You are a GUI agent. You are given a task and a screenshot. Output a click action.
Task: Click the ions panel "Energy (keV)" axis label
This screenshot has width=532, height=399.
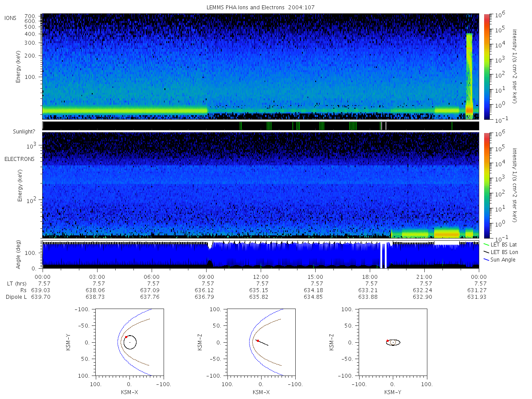click(18, 66)
